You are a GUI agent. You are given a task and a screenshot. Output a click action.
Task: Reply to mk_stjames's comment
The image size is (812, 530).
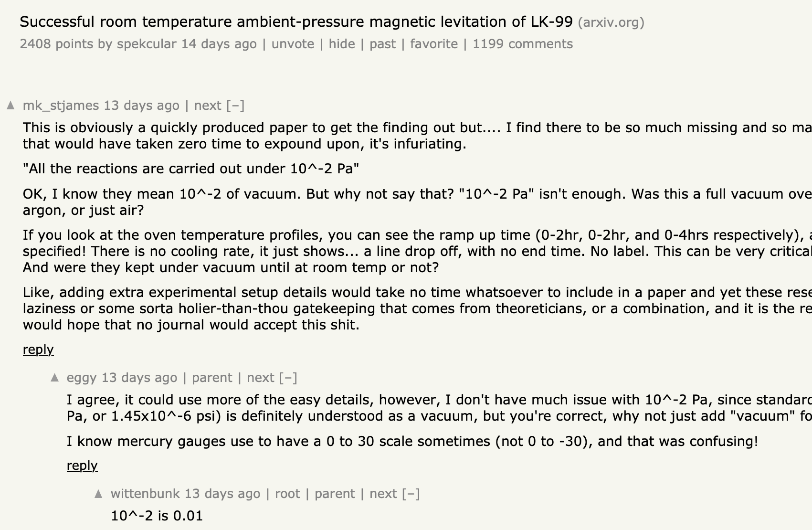click(38, 350)
